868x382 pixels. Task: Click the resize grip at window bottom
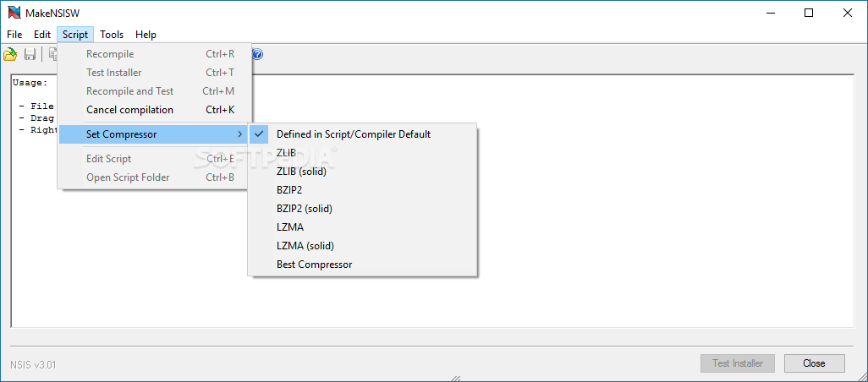[456, 379]
